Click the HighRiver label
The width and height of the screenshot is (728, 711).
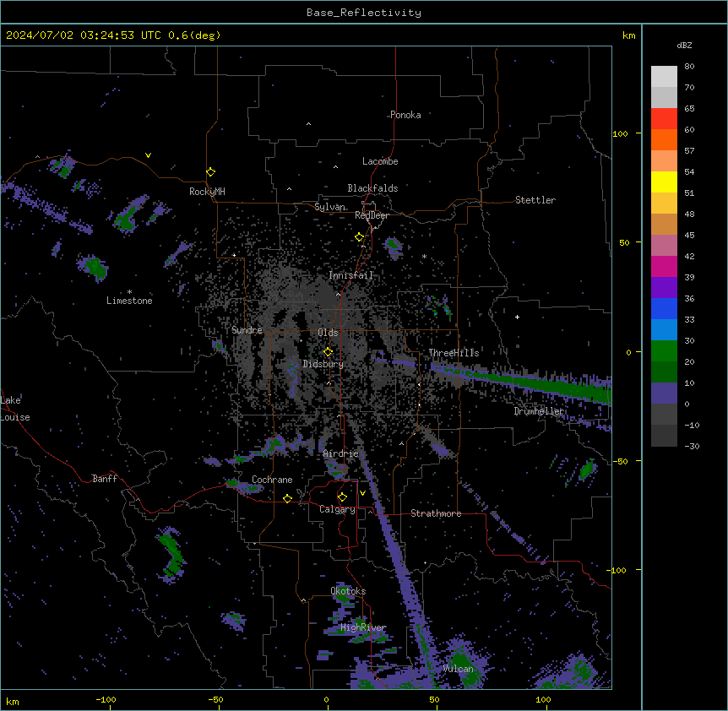pyautogui.click(x=363, y=627)
